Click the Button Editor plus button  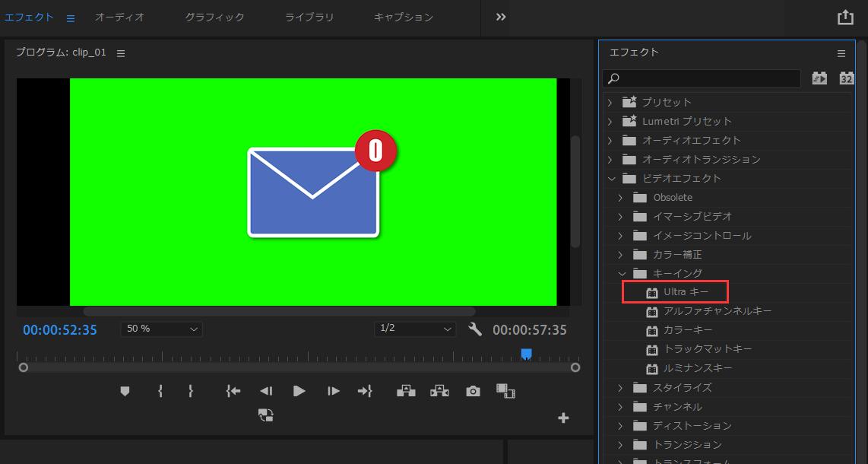tap(563, 417)
